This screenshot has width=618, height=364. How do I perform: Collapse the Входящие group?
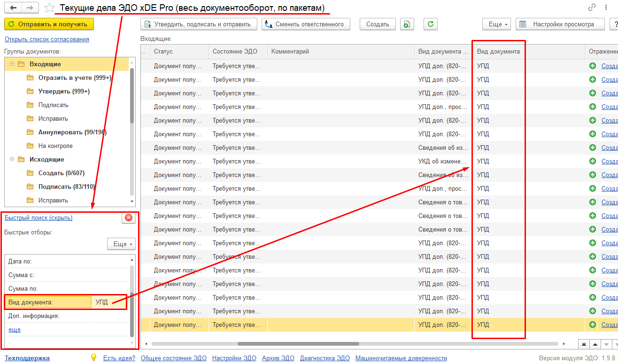tap(12, 64)
